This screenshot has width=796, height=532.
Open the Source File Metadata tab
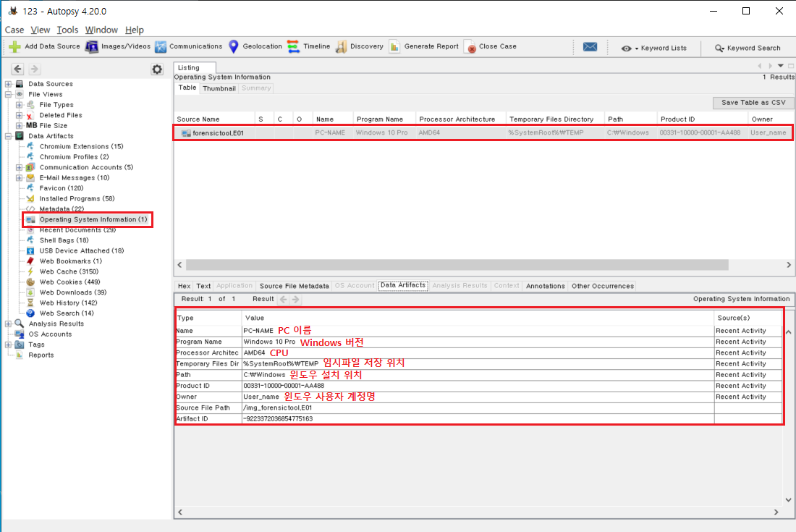pyautogui.click(x=294, y=286)
